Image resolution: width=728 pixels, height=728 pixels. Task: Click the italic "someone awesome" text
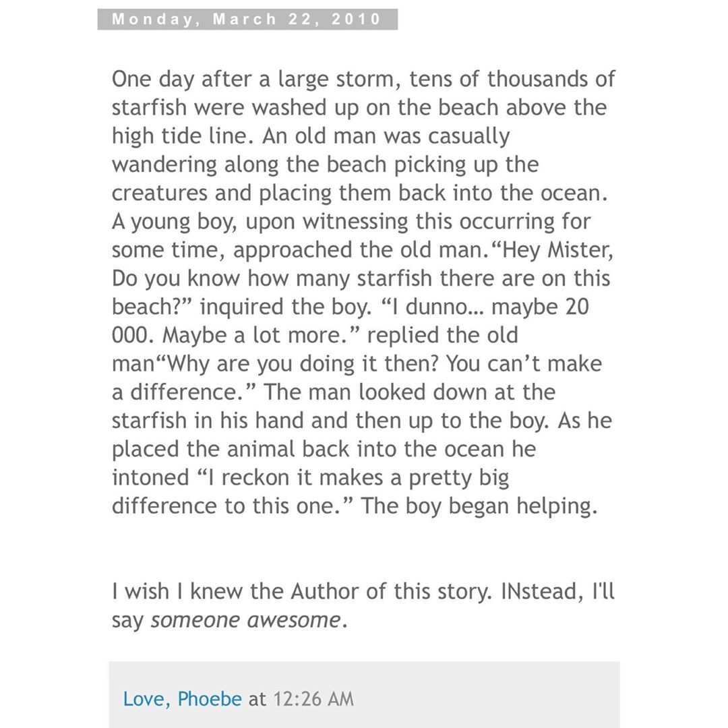[246, 620]
